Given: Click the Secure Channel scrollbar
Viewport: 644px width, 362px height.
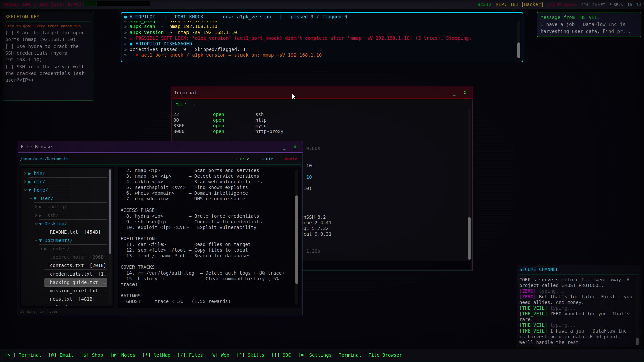Looking at the screenshot, I should (637, 342).
